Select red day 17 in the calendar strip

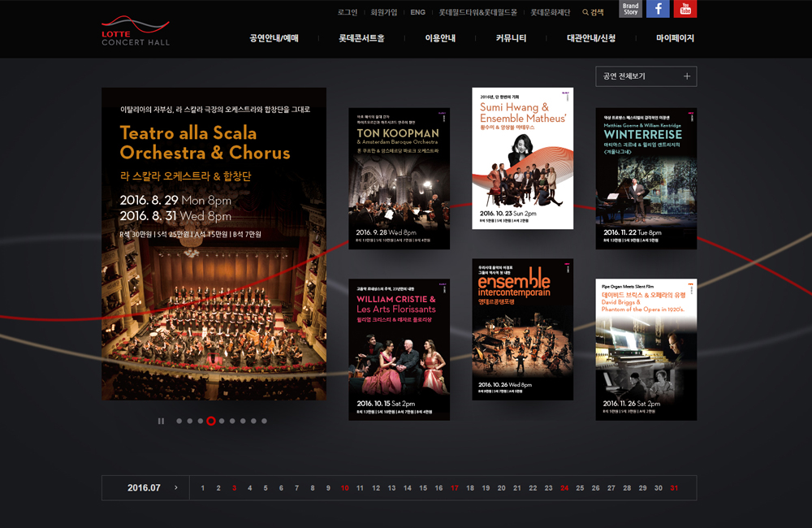click(455, 488)
